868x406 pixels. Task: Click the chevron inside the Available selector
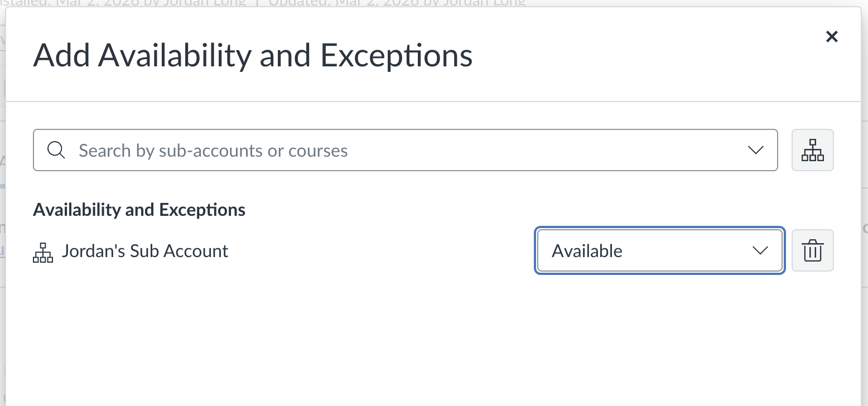coord(760,250)
